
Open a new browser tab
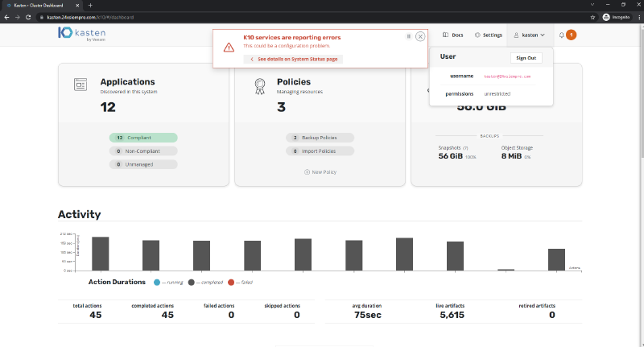coord(90,6)
